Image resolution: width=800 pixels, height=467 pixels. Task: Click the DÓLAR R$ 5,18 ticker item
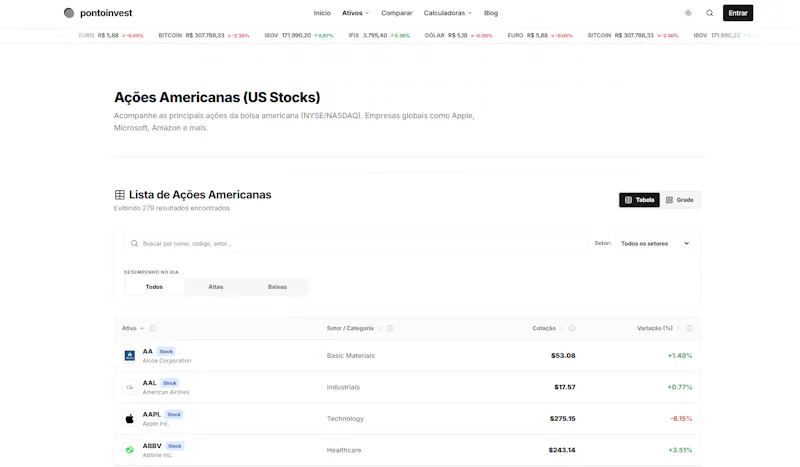[x=458, y=35]
